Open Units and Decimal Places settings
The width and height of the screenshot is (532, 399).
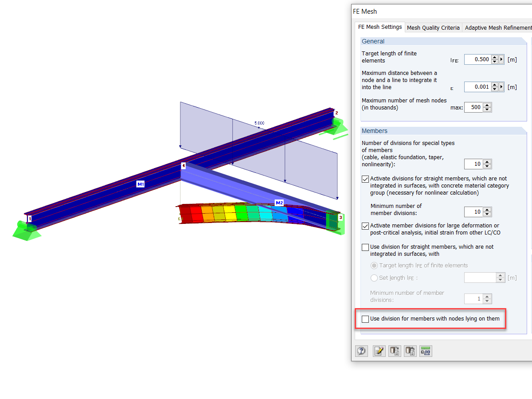click(426, 351)
